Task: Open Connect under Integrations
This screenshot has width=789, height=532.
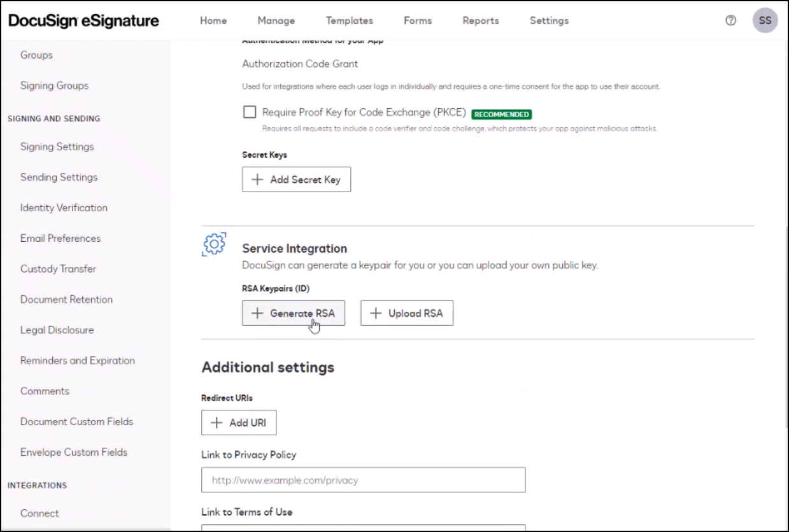Action: pyautogui.click(x=39, y=514)
